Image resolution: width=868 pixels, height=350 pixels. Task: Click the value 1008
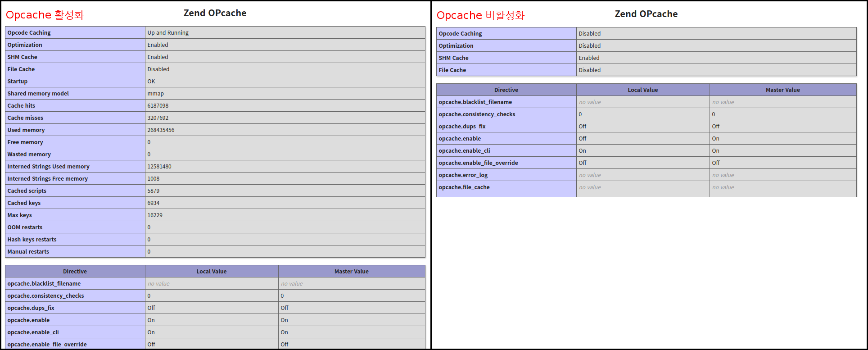(154, 178)
